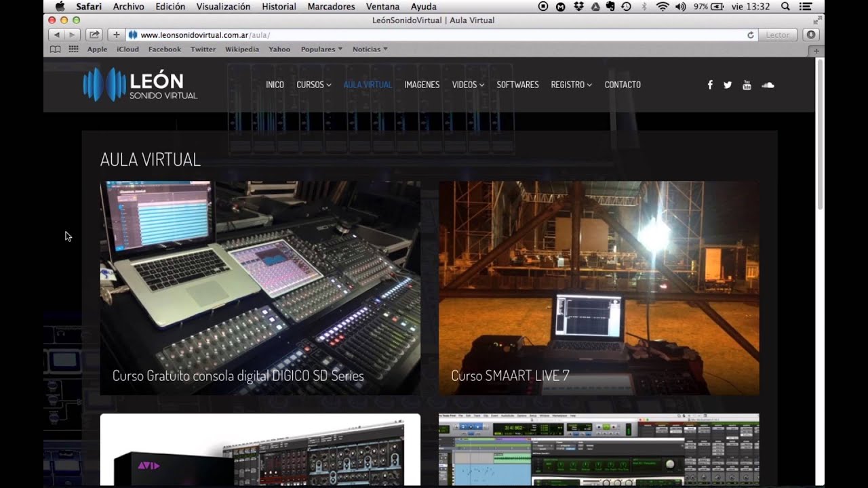Open the Edición menu
Viewport: 868px width, 488px height.
point(170,7)
